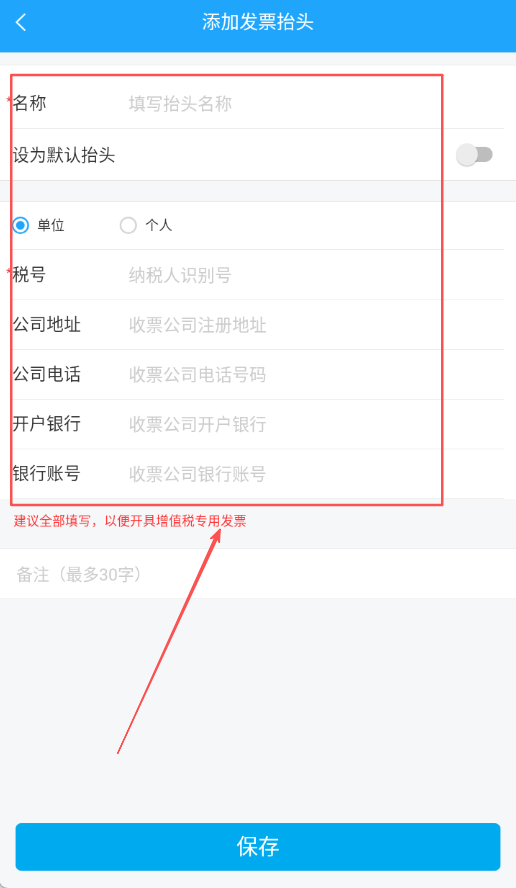Click the 银行账号 label
This screenshot has height=888, width=516.
coord(47,473)
